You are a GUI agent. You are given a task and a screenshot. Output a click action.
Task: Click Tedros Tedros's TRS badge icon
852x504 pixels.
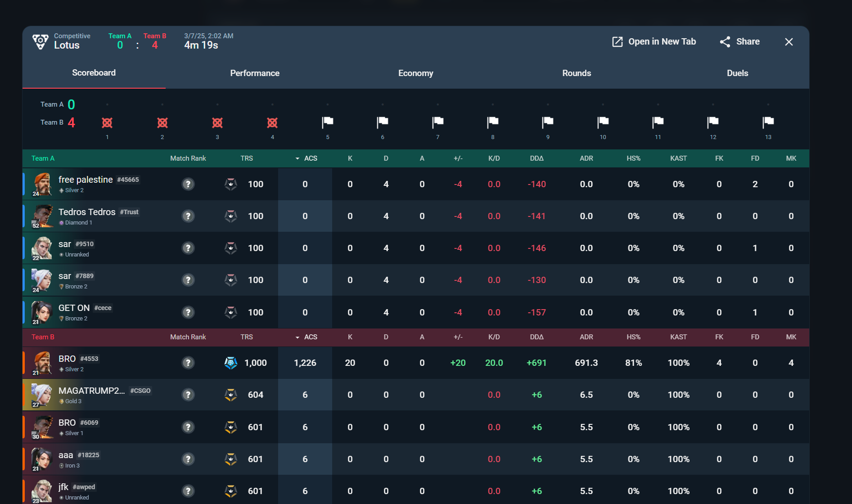click(231, 216)
